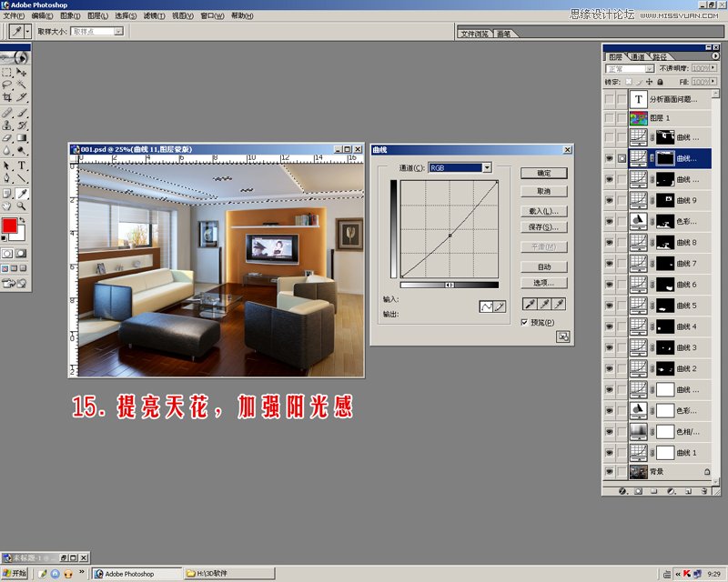Select the Clone Stamp tool
The height and width of the screenshot is (582, 728).
(7, 125)
